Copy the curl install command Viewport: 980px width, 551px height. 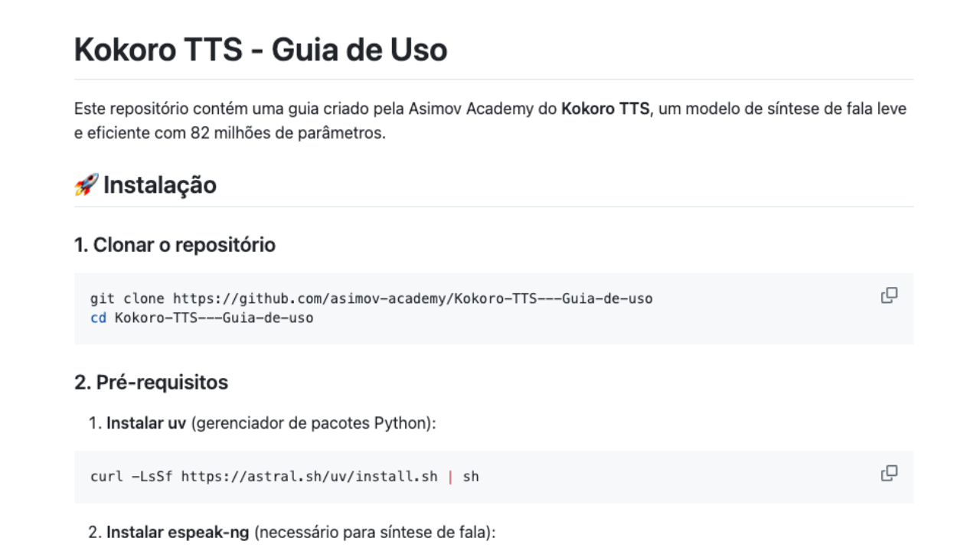click(889, 473)
